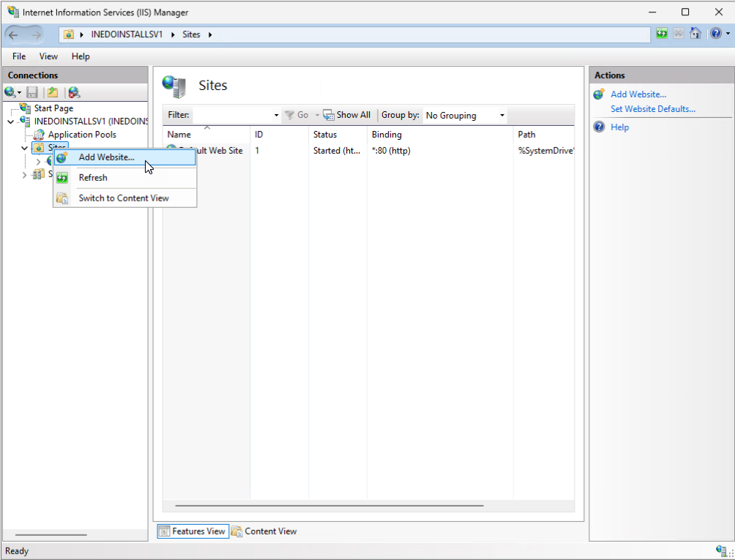Collapse the INEDOINSTALLSV1 server node in the tree
Screen dimensions: 735x560
[x=11, y=122]
